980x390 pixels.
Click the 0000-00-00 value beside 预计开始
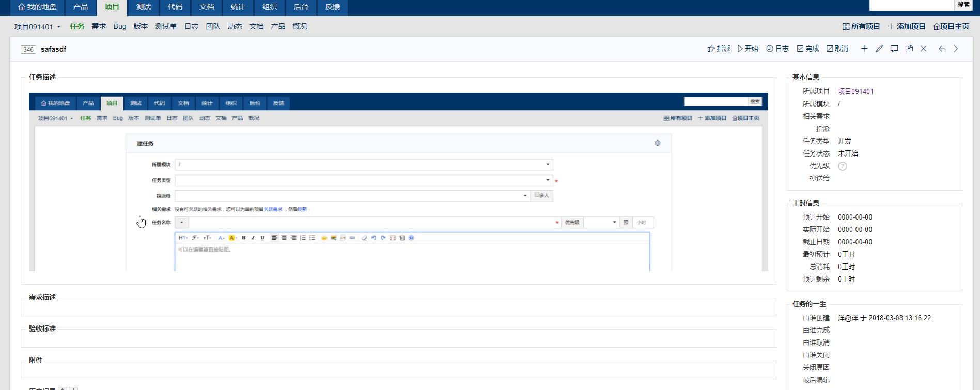click(855, 217)
